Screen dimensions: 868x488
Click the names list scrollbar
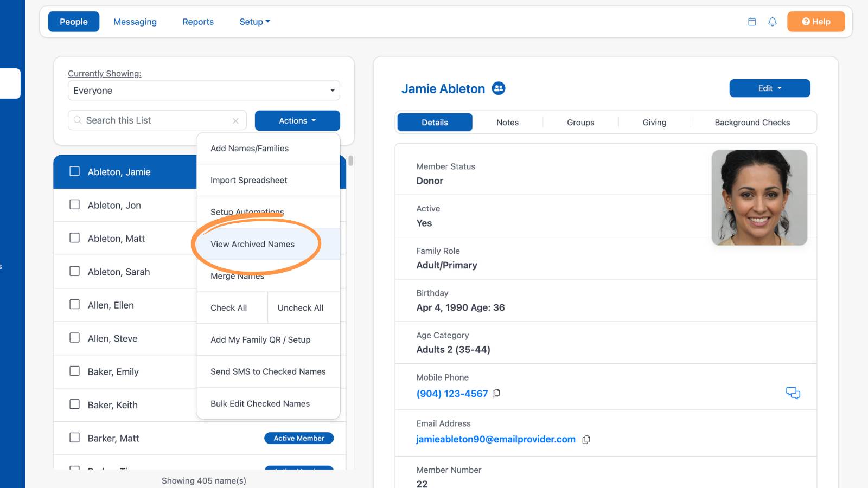pos(351,160)
